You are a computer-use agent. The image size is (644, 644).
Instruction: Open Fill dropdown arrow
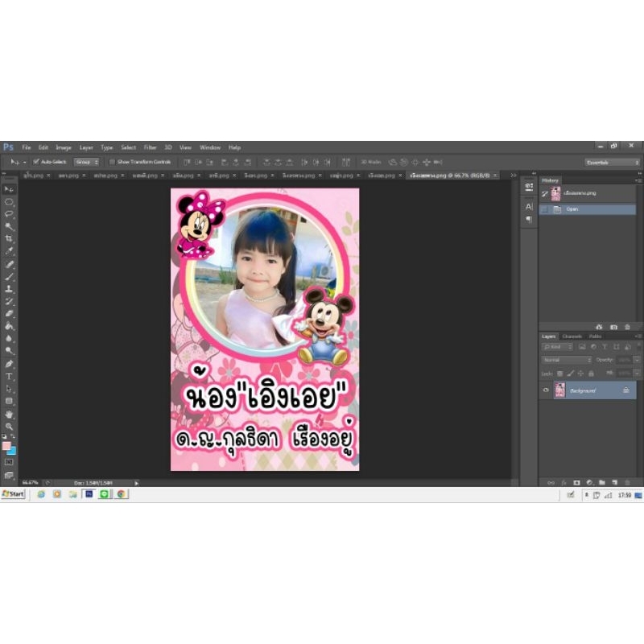click(x=637, y=374)
